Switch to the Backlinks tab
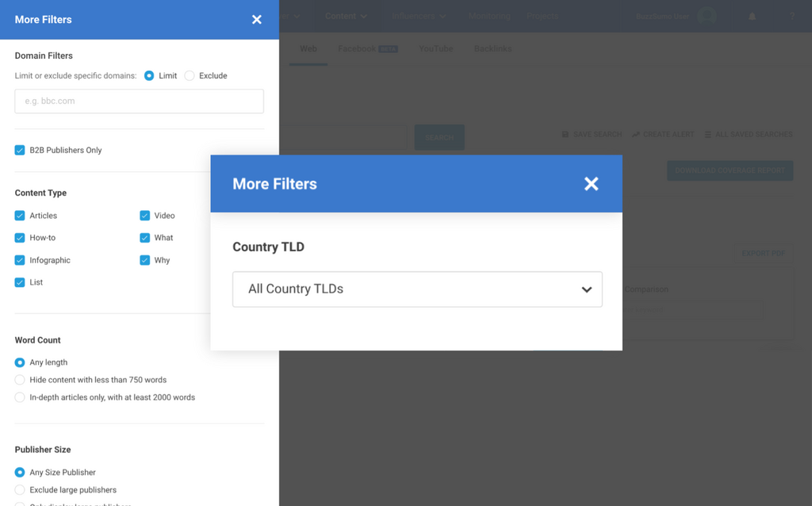 click(492, 49)
